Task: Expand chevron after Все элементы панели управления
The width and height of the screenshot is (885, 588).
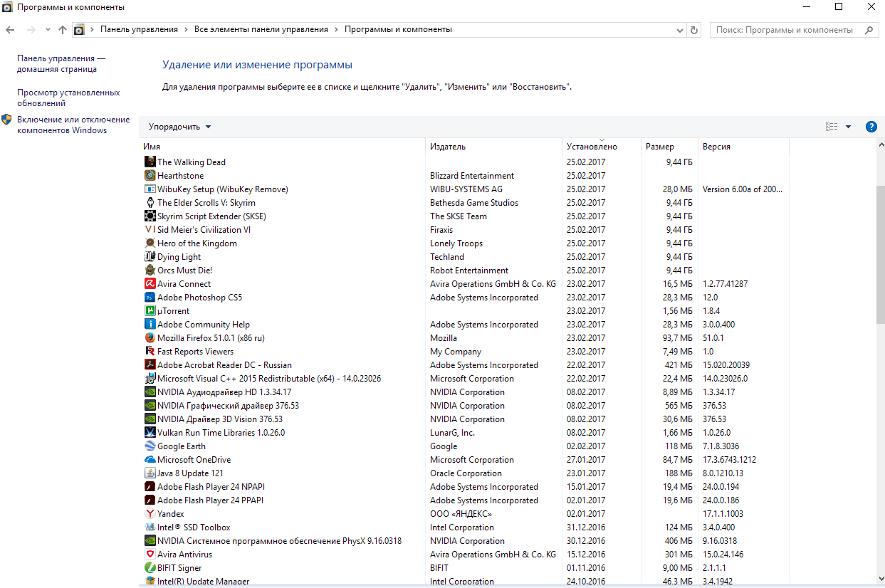Action: coord(337,30)
